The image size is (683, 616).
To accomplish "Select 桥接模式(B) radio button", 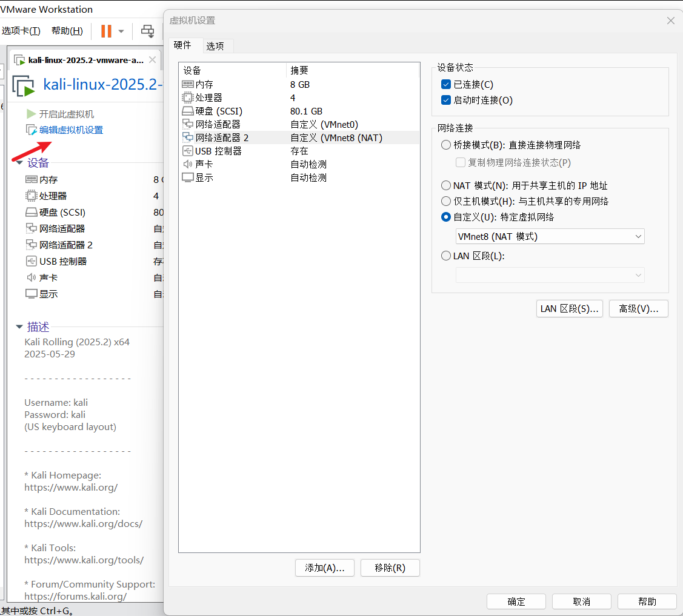I will tap(445, 145).
